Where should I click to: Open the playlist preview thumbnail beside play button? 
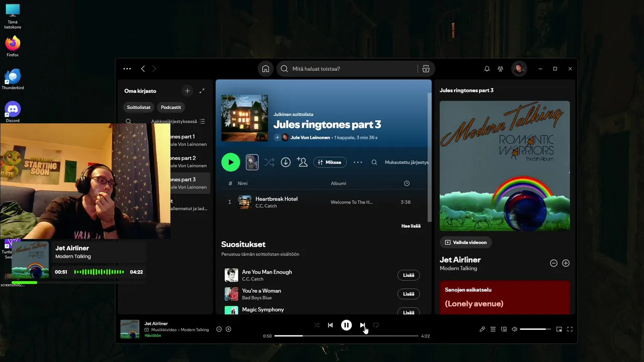[252, 162]
